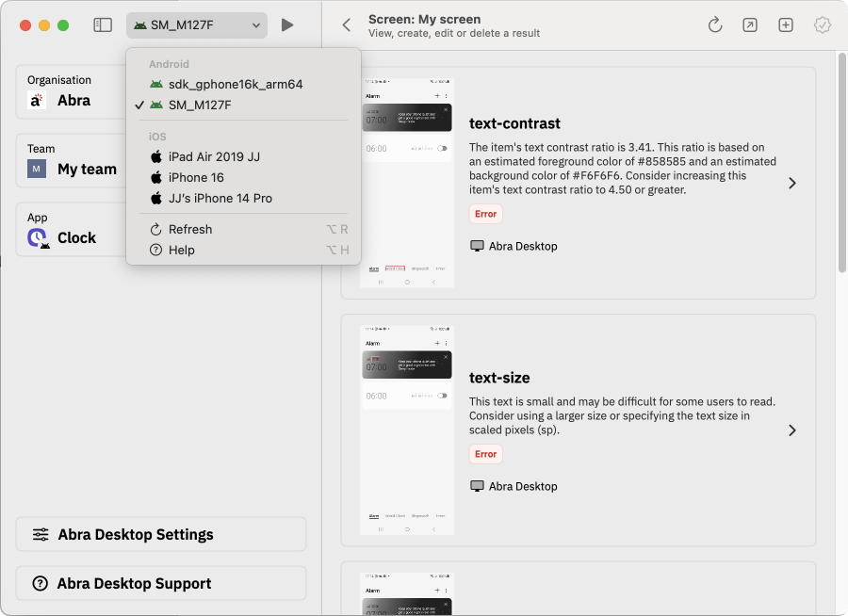Click the vertical scrollbar in results panel
Viewport: 848px width, 616px height.
click(x=842, y=162)
